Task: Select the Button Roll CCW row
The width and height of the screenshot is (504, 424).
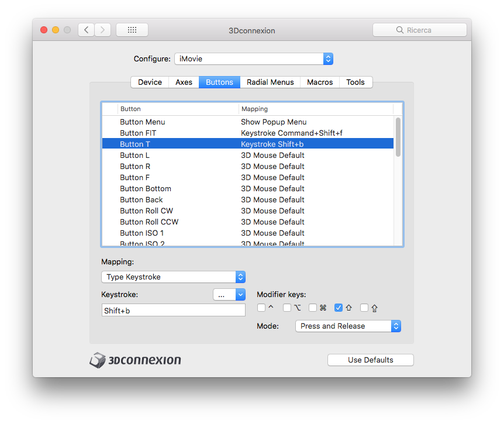Action: (x=248, y=222)
